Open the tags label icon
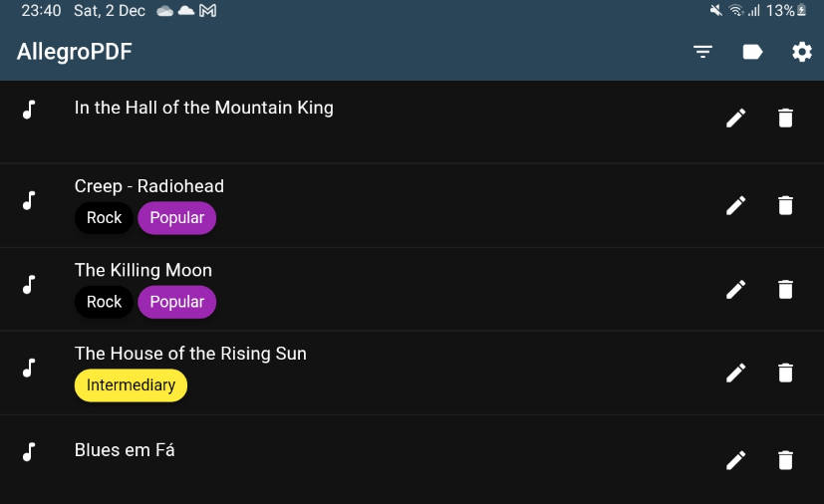The height and width of the screenshot is (504, 824). [752, 52]
